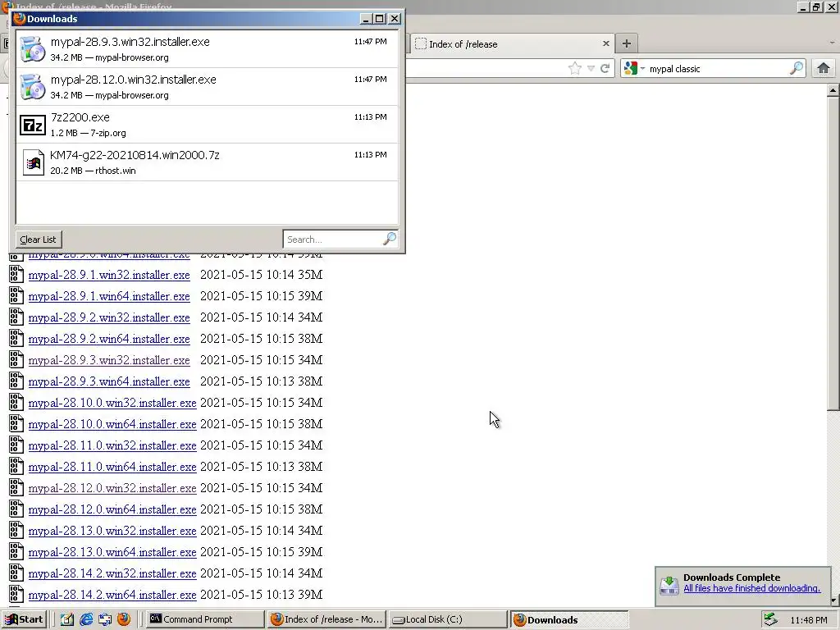Minimize the Downloads window

point(366,19)
